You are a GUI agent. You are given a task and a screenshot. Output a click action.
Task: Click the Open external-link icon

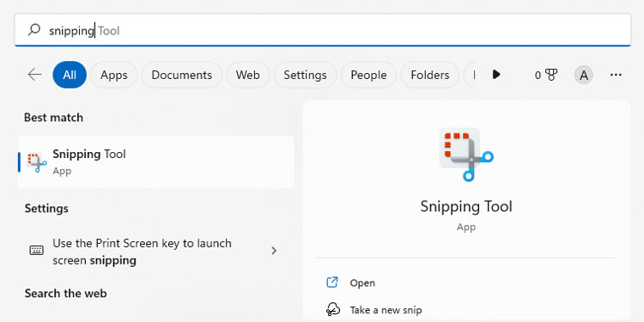click(x=331, y=283)
